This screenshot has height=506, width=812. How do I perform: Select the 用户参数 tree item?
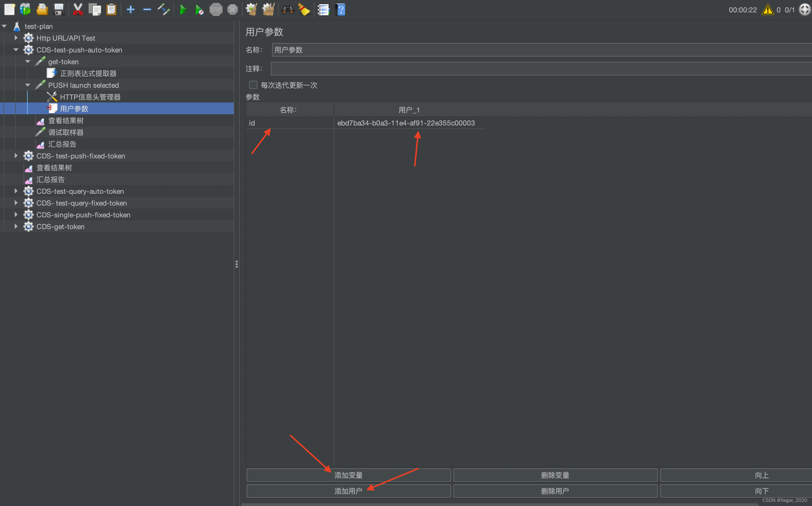[74, 108]
